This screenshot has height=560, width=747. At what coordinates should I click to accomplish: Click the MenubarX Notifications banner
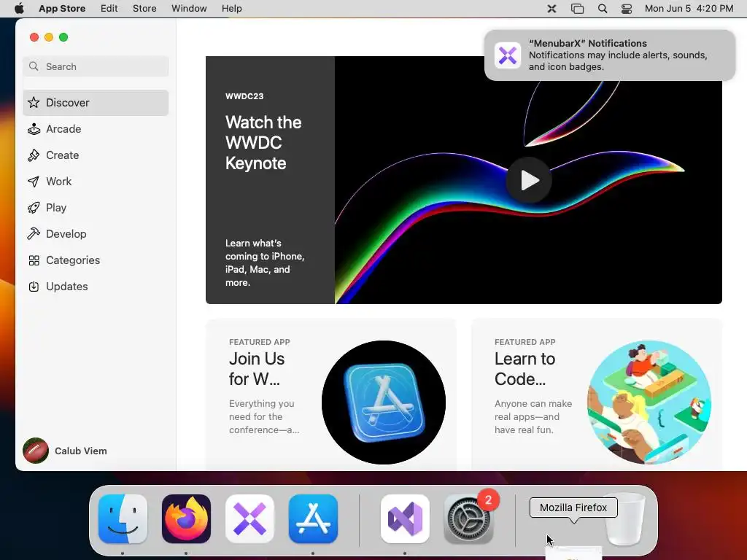pyautogui.click(x=610, y=55)
